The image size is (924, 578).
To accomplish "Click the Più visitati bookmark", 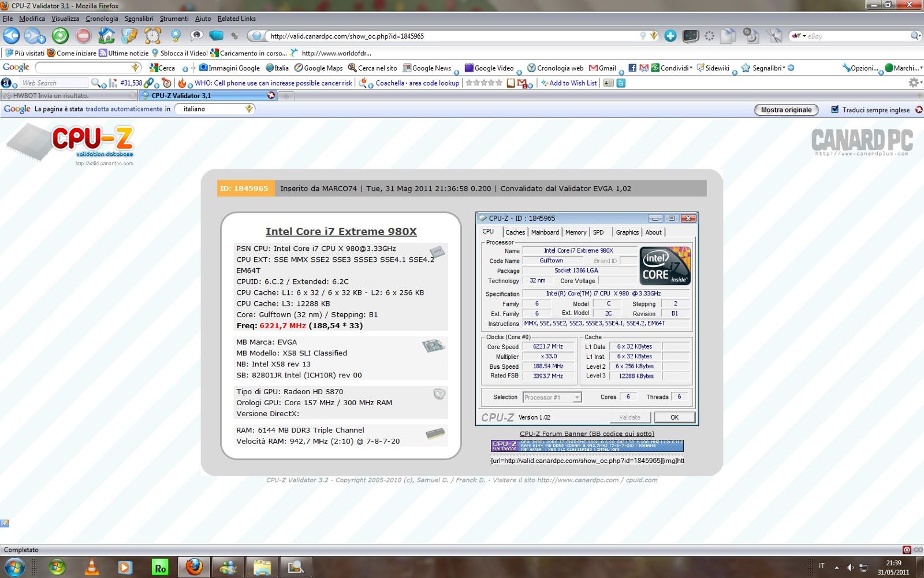I will [x=25, y=53].
